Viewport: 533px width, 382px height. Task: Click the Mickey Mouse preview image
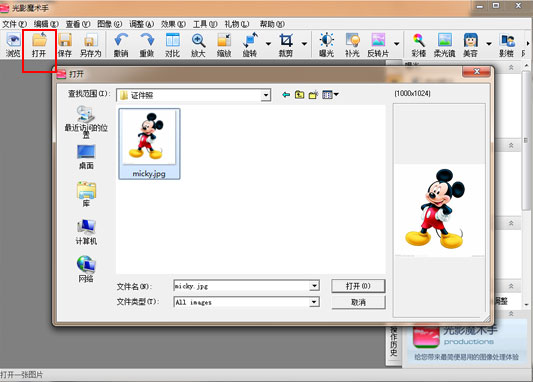point(439,209)
